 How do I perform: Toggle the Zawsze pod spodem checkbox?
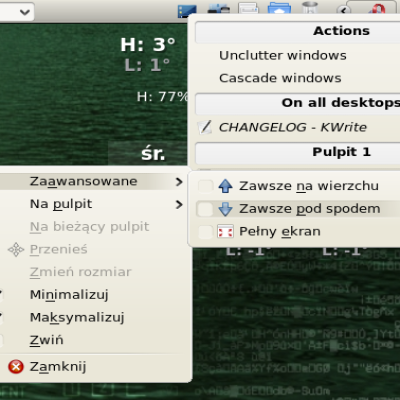coord(205,209)
